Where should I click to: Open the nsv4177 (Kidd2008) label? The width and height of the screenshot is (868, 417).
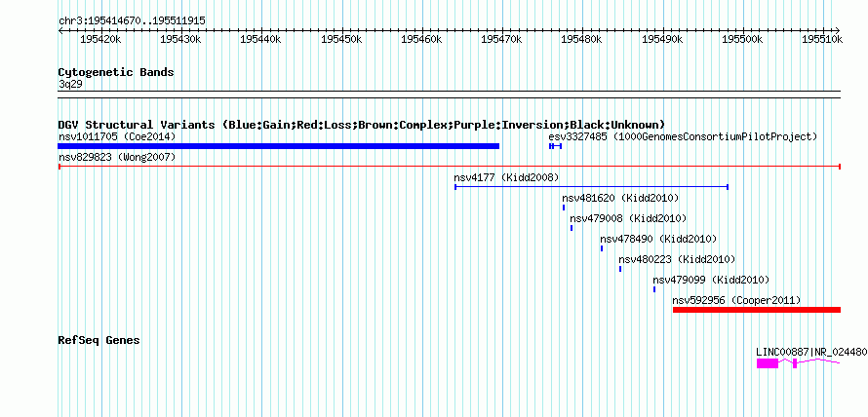506,177
